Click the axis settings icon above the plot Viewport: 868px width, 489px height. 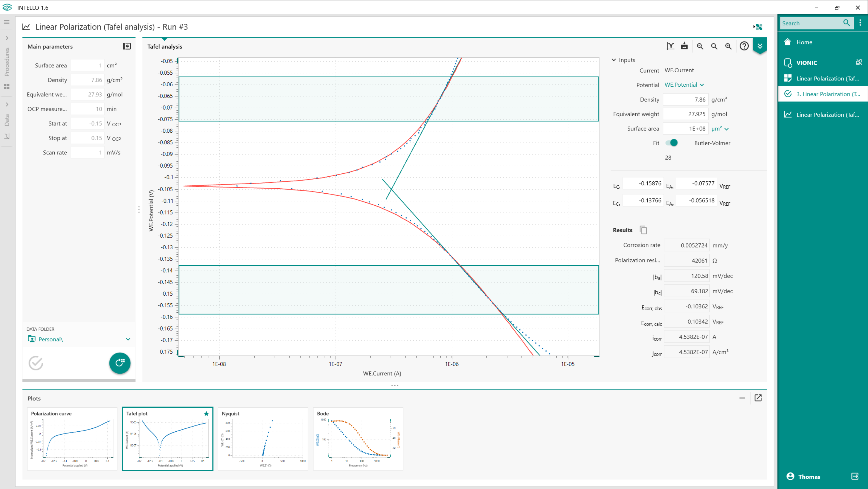(670, 46)
